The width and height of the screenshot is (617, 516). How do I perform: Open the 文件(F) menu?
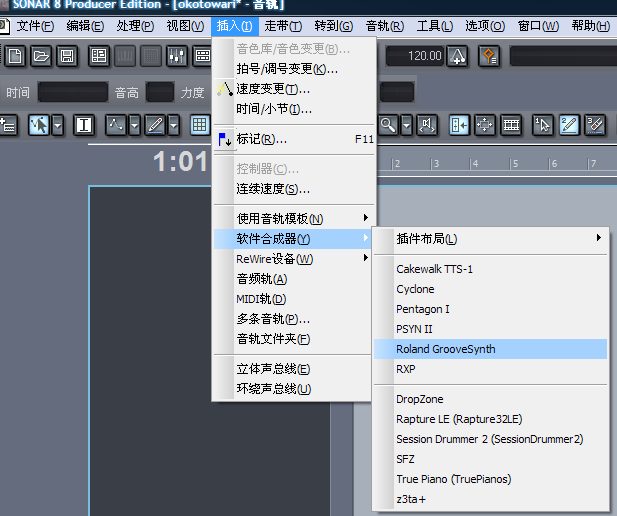pos(35,26)
